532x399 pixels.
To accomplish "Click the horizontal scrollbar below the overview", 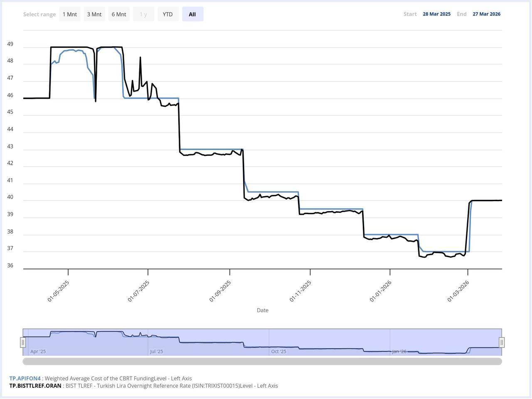I will (x=263, y=361).
